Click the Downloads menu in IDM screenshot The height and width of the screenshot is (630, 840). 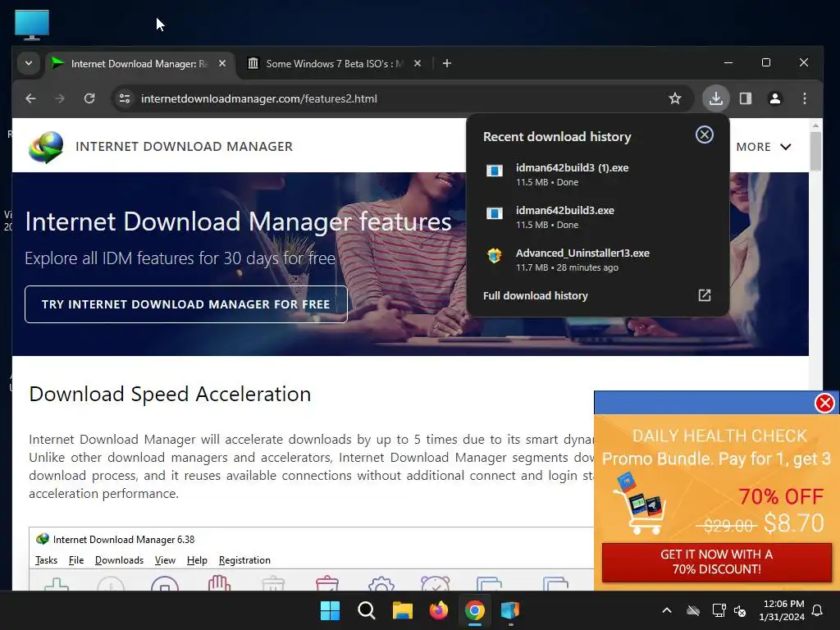pyautogui.click(x=119, y=559)
